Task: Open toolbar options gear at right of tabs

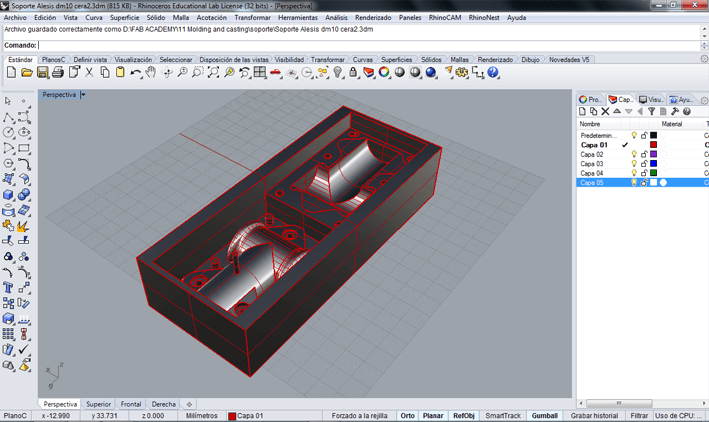Action: 704,59
